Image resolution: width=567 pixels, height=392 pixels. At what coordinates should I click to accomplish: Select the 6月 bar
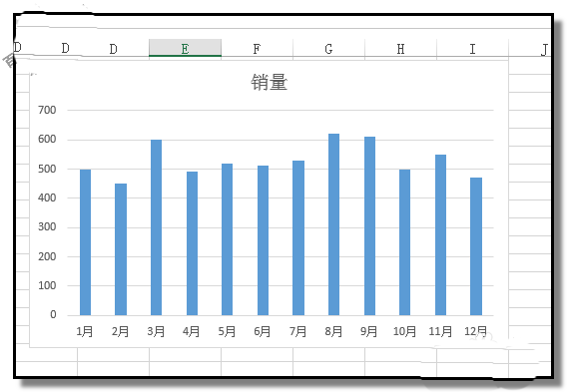(x=263, y=240)
